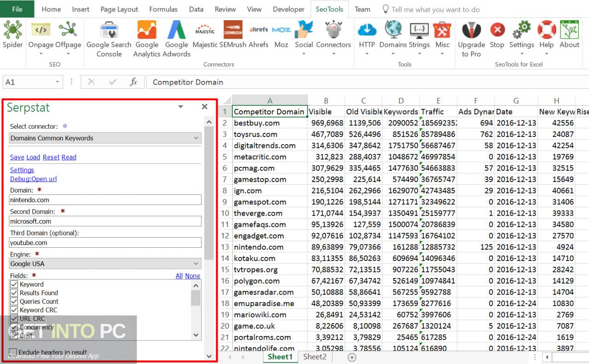Click the Save link

tap(17, 157)
